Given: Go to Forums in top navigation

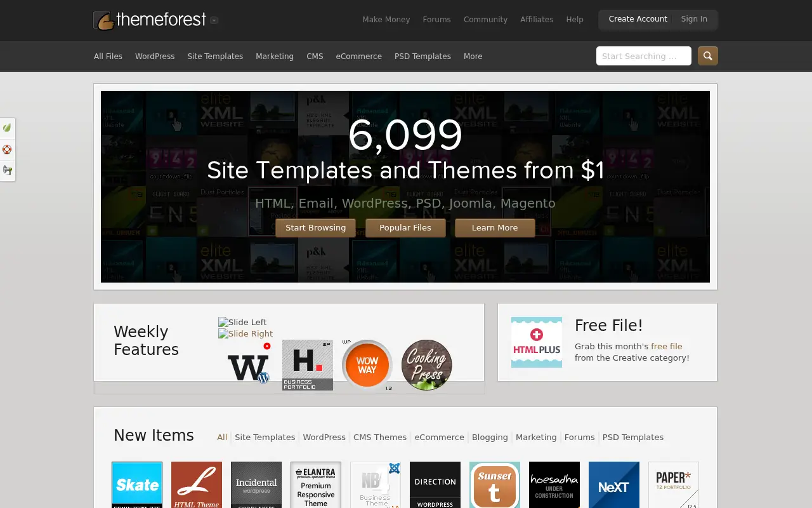Looking at the screenshot, I should (x=436, y=20).
